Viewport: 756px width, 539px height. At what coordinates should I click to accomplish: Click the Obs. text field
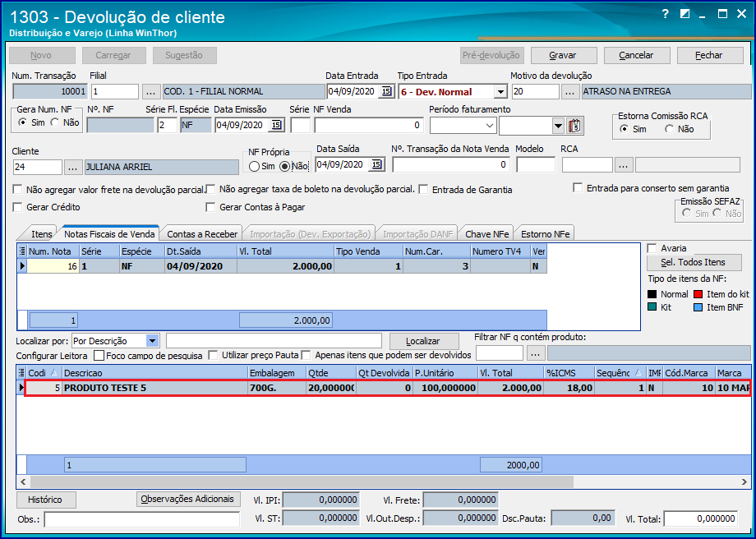[x=141, y=519]
